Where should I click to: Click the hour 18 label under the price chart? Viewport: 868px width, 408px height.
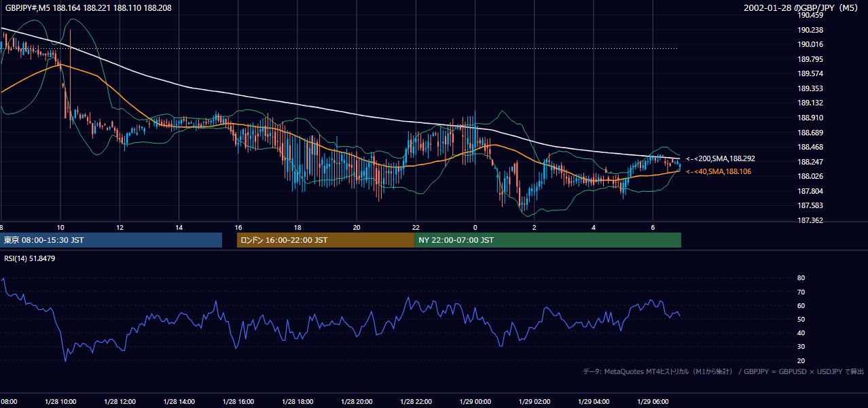297,227
